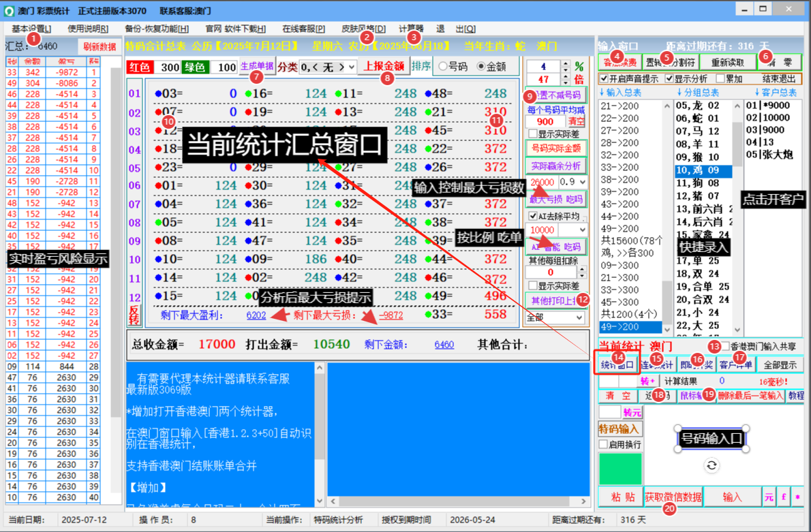The width and height of the screenshot is (811, 532).
Task: Click the 红色 amount field showing 300
Action: tap(168, 67)
